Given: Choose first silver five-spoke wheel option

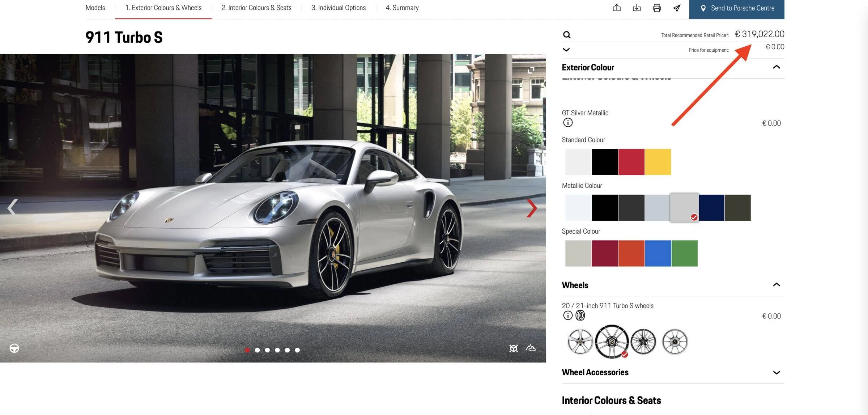Looking at the screenshot, I should point(580,341).
